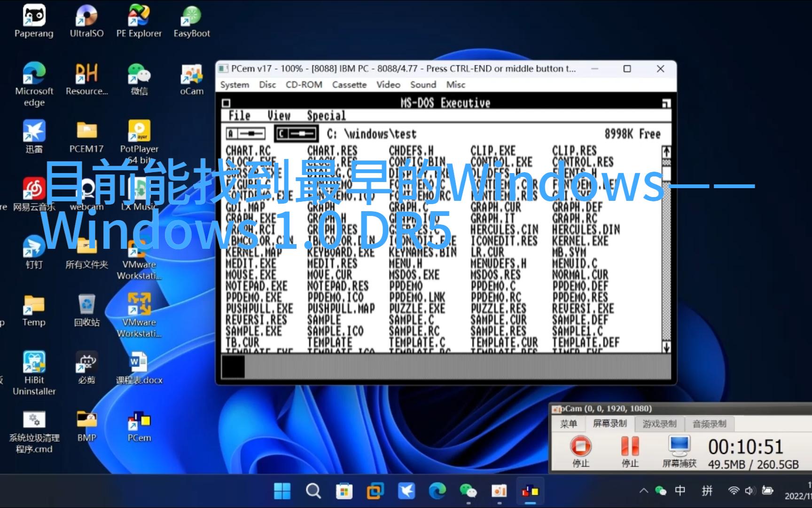Launch oCam desktop shortcut

pos(192,79)
